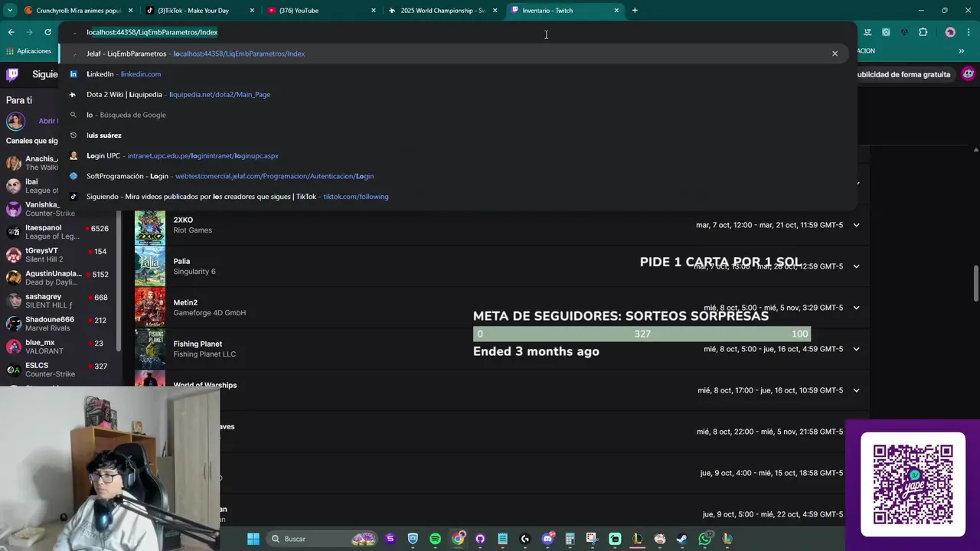The height and width of the screenshot is (551, 980).
Task: Open Spotify from the taskbar
Action: pos(435,539)
